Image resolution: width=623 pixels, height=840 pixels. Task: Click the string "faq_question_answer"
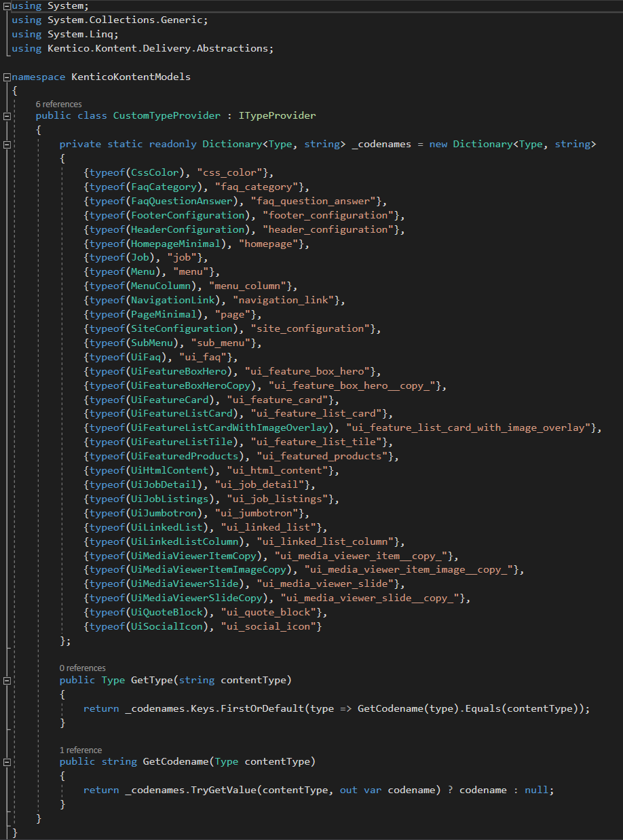tap(316, 202)
